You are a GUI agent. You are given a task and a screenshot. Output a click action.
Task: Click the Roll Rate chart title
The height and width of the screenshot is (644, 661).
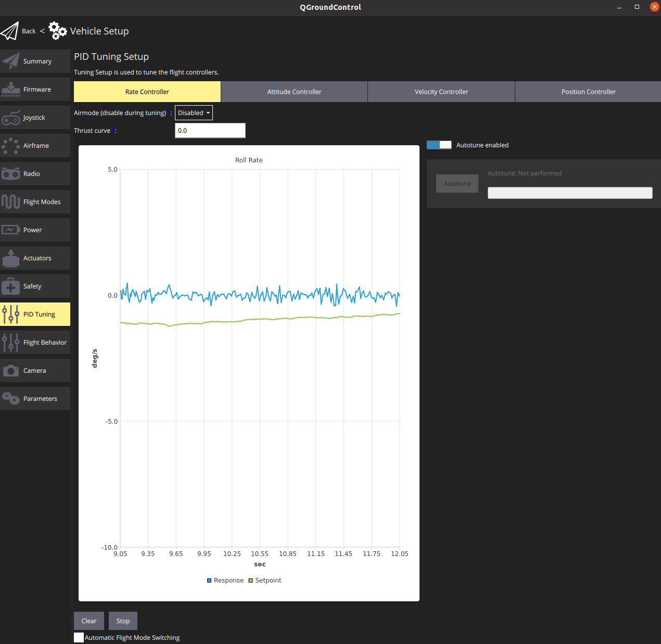coord(249,160)
